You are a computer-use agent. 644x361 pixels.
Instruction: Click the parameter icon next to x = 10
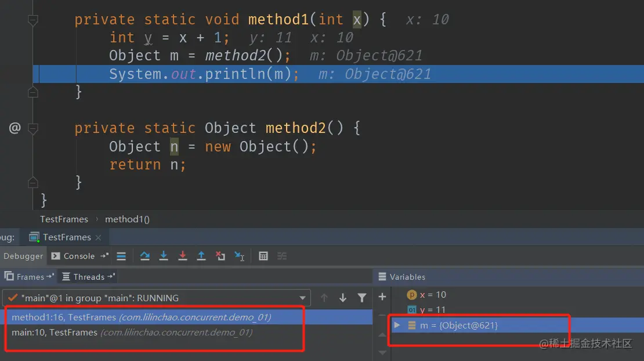tap(411, 295)
